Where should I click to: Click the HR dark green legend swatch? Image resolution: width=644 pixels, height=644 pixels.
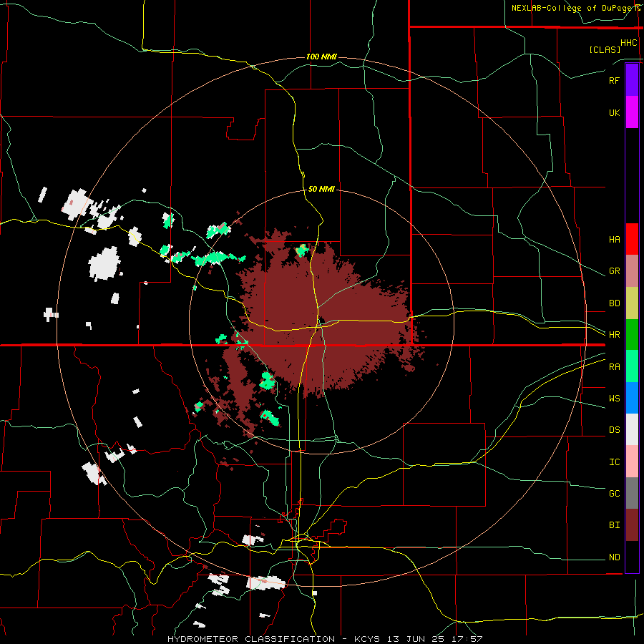pyautogui.click(x=632, y=335)
